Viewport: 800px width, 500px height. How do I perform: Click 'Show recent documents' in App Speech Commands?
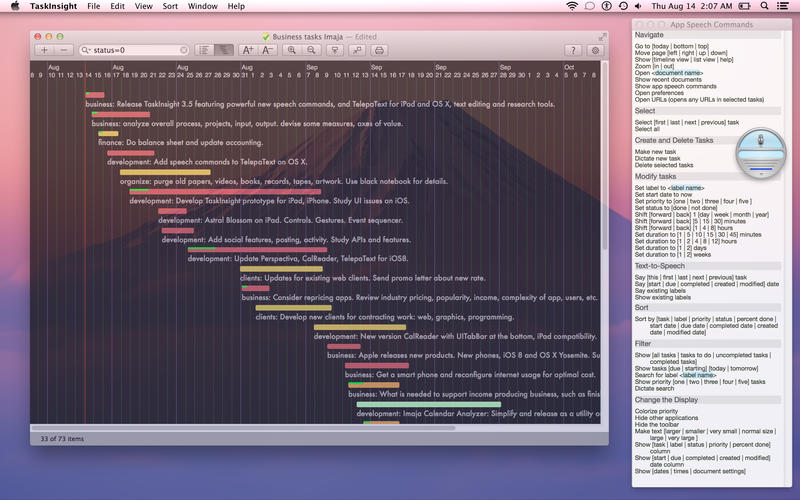668,80
